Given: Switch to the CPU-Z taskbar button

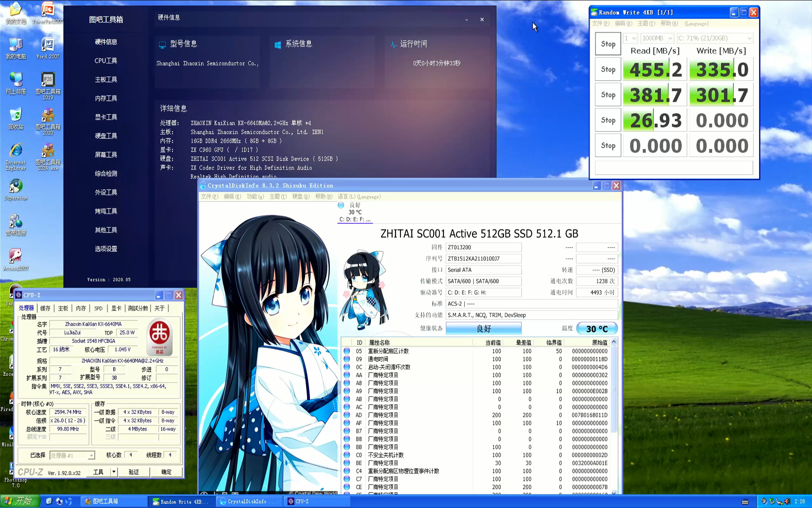Looking at the screenshot, I should (317, 501).
